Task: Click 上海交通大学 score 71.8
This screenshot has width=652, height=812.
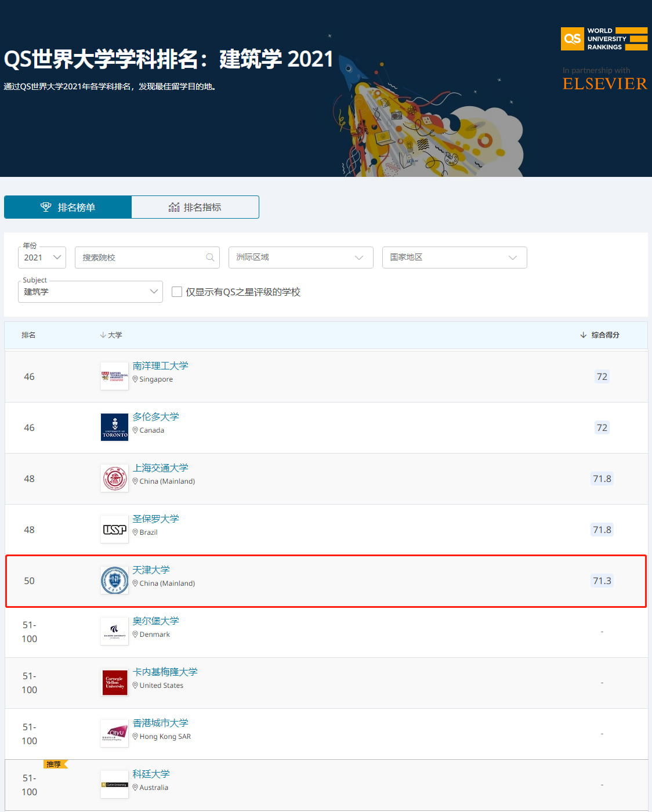Action: click(x=602, y=478)
